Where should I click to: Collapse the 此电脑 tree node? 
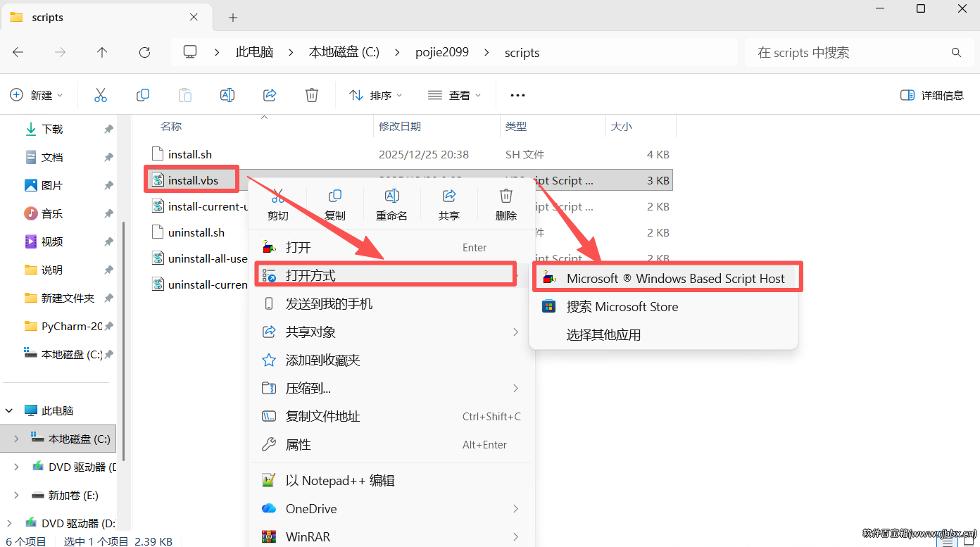point(10,410)
